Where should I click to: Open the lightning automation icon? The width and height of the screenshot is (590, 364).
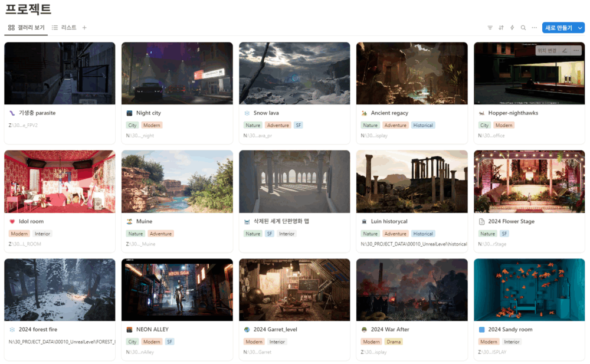tap(512, 28)
